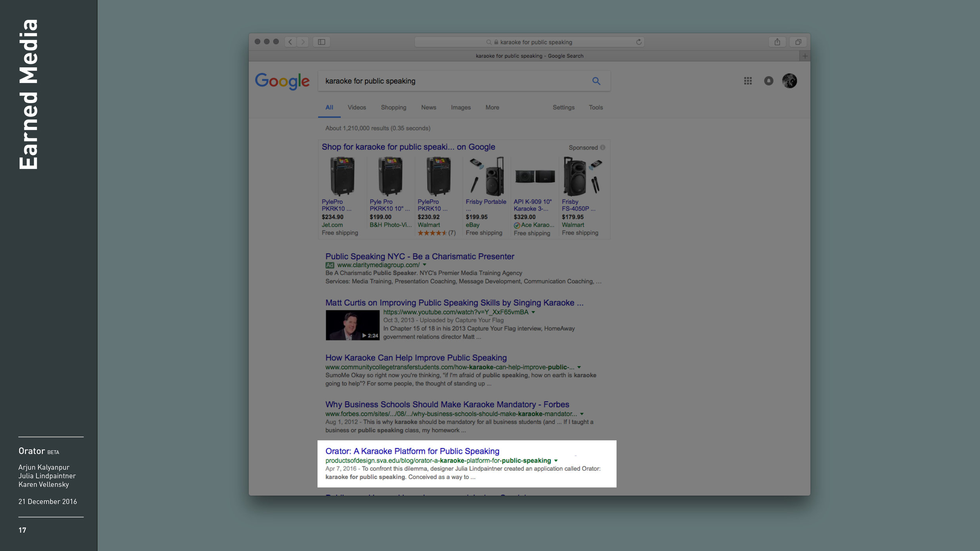Click the Sponsored info icon

point(603,148)
